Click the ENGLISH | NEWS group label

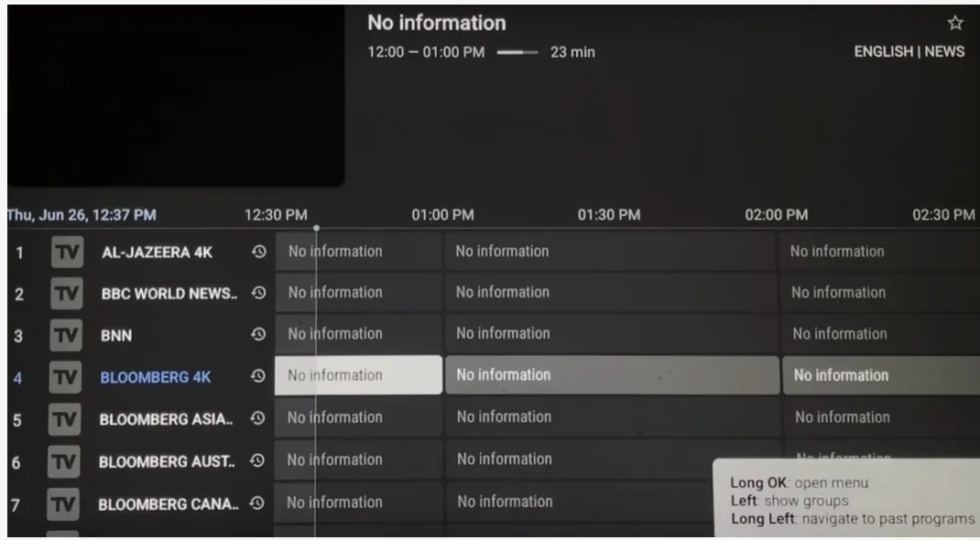click(909, 52)
